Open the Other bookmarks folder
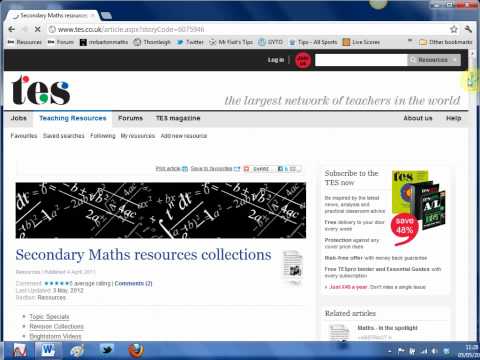480x360 pixels. tap(446, 42)
